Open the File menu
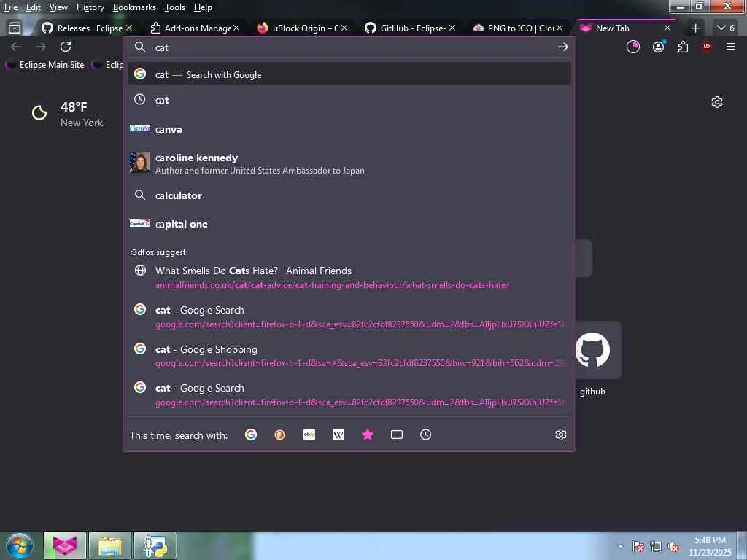 pyautogui.click(x=11, y=7)
